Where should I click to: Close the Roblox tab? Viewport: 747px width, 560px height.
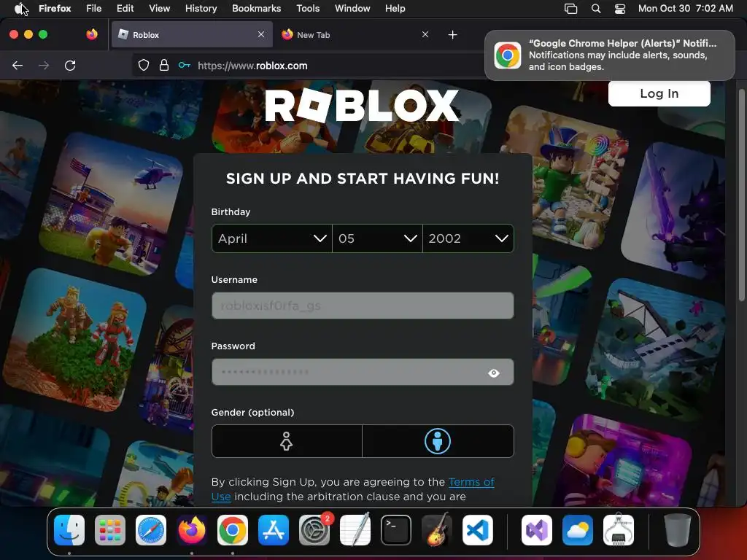[261, 34]
